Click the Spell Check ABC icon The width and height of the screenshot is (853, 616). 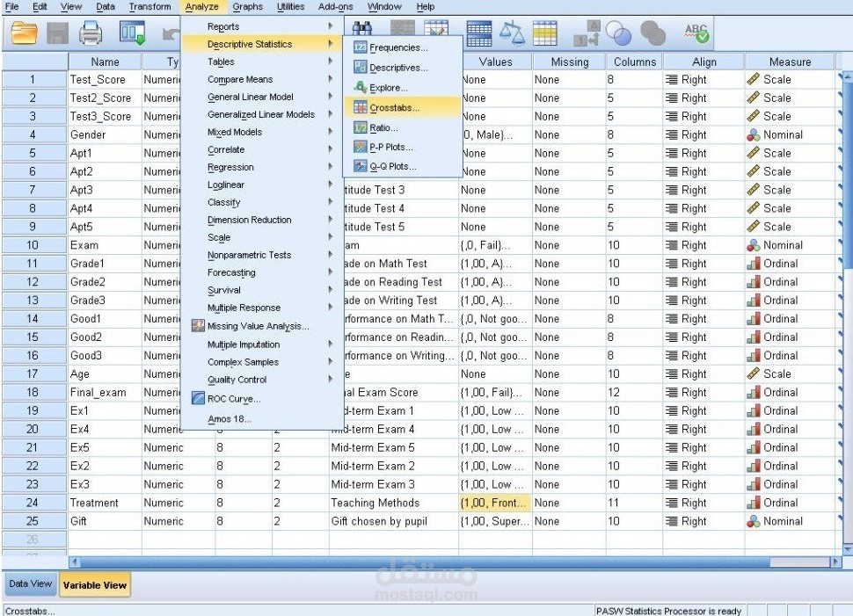click(x=696, y=33)
